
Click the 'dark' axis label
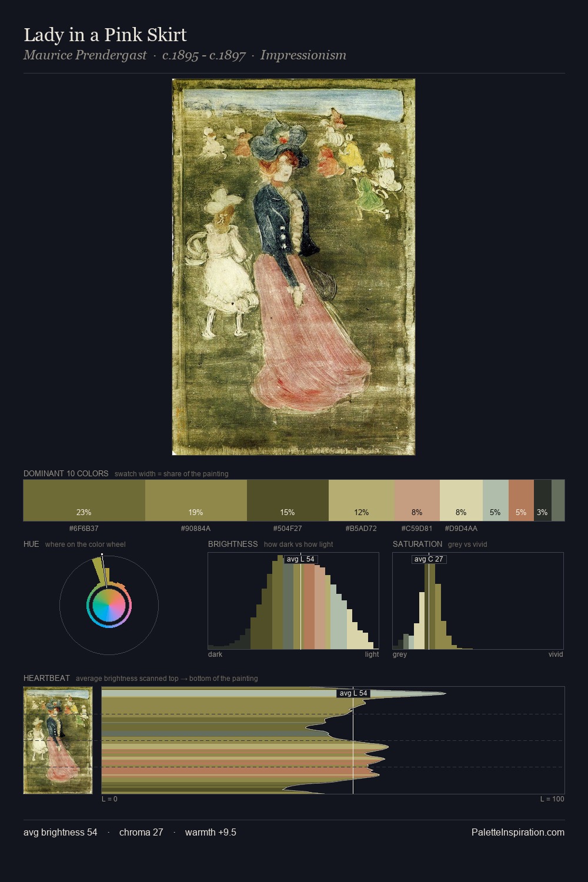click(215, 654)
